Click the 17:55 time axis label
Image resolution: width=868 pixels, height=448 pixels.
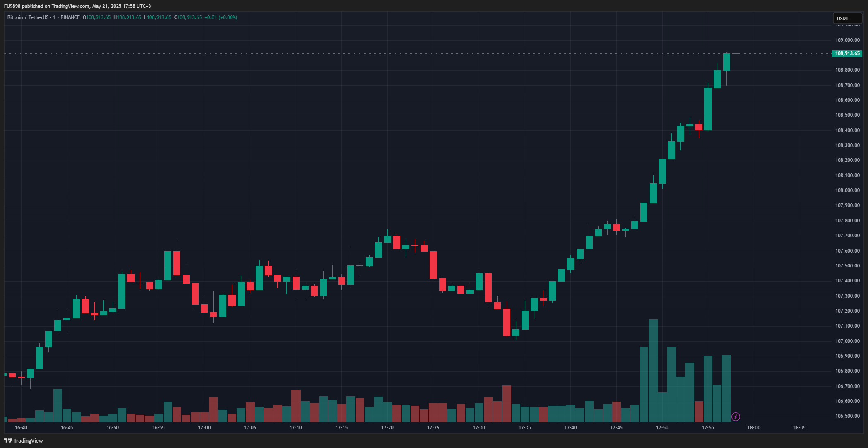pos(708,428)
